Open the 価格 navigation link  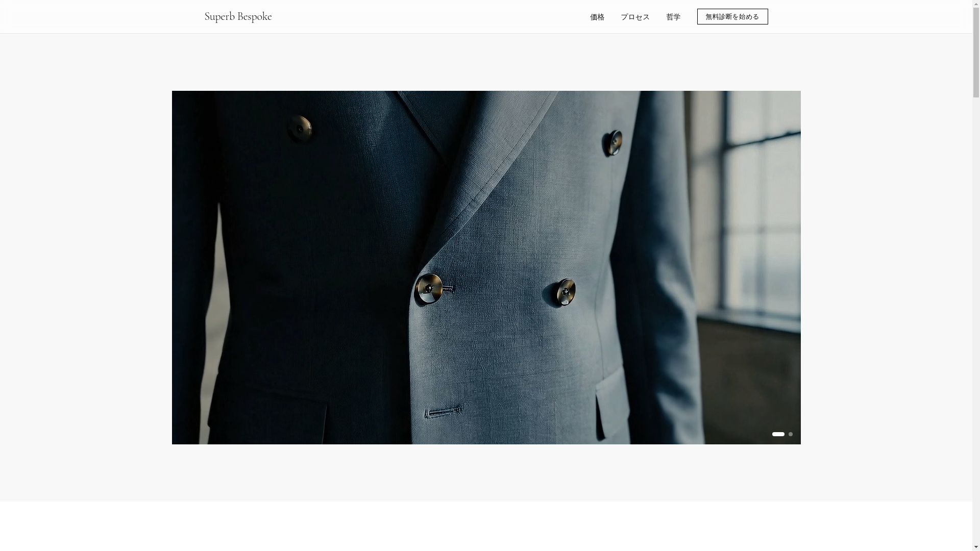click(x=597, y=17)
